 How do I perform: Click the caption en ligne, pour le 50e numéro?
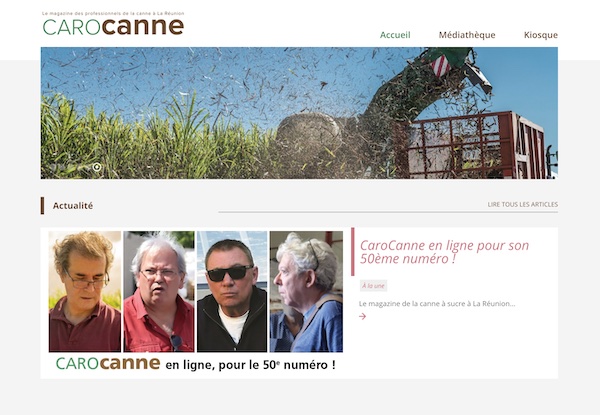click(x=251, y=365)
